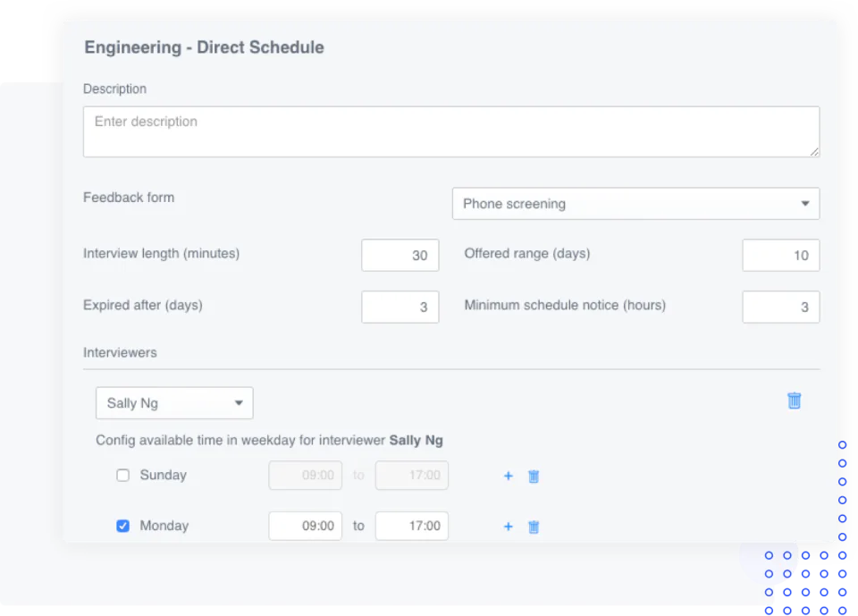Image resolution: width=858 pixels, height=616 pixels.
Task: Click the Interviewers section heading
Action: pyautogui.click(x=120, y=352)
